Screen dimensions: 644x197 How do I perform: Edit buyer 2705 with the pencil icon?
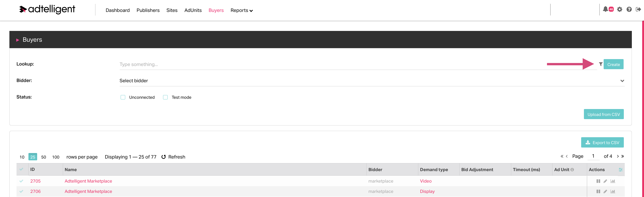pyautogui.click(x=605, y=181)
